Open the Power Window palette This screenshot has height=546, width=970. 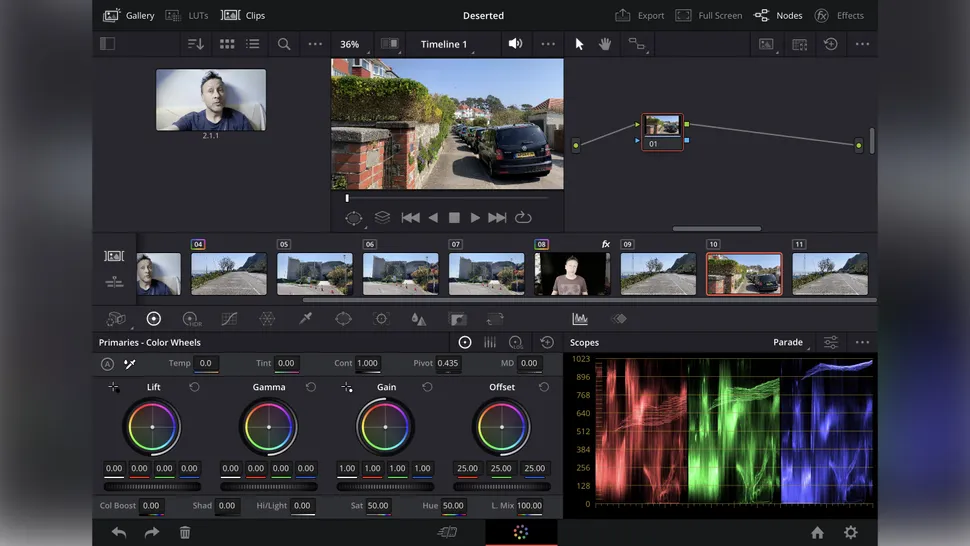[343, 319]
